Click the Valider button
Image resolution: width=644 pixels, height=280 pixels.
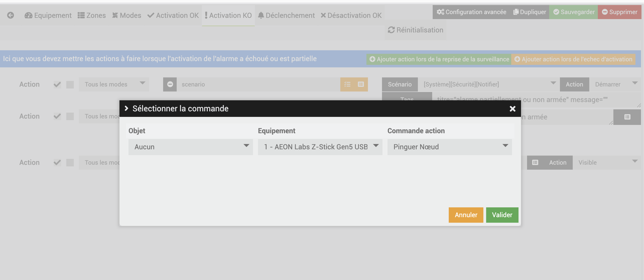coord(502,215)
